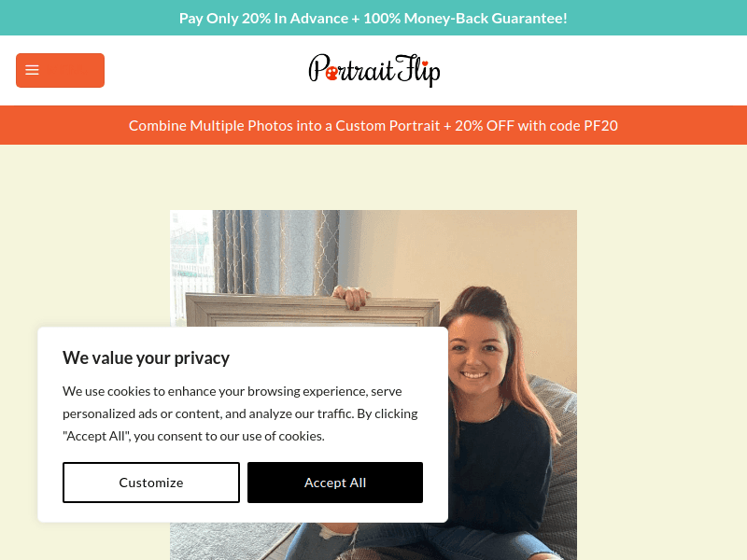The width and height of the screenshot is (747, 560).
Task: Click the paint palette in the logo
Action: click(331, 73)
